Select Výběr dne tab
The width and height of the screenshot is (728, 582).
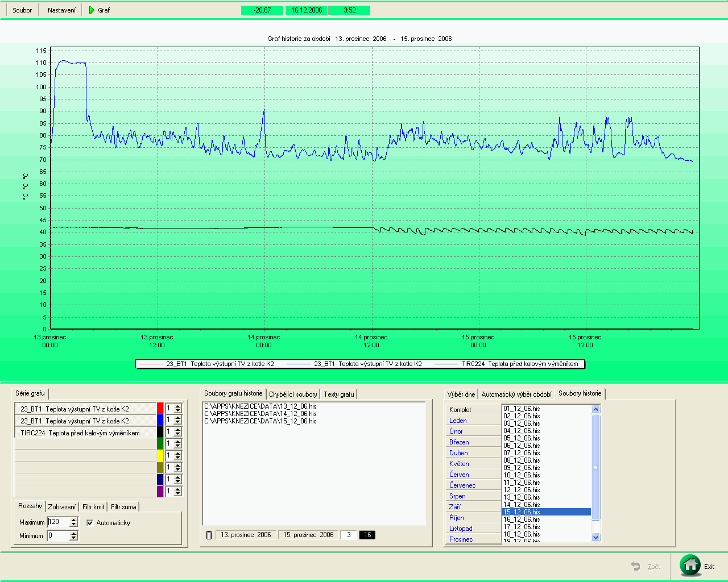[x=461, y=394]
